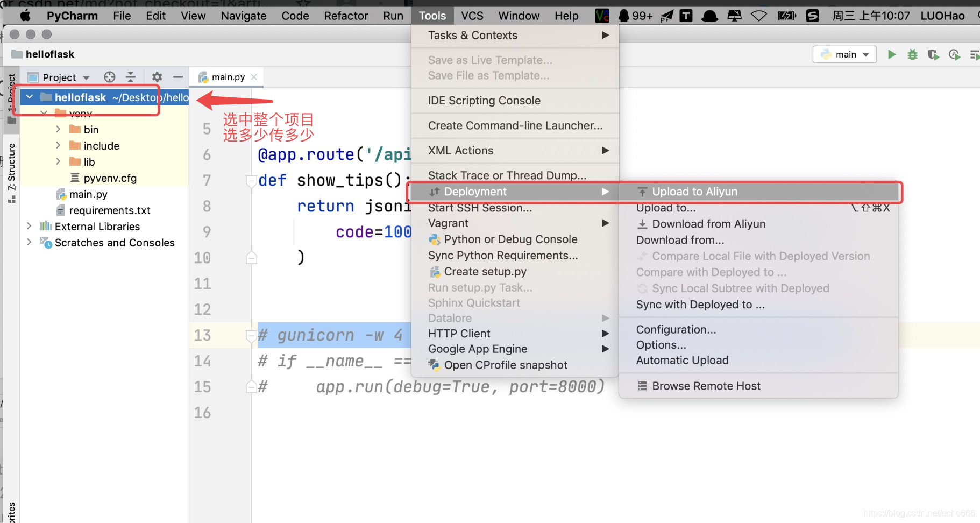Open the main run configuration dropdown
The image size is (980, 523).
(845, 54)
